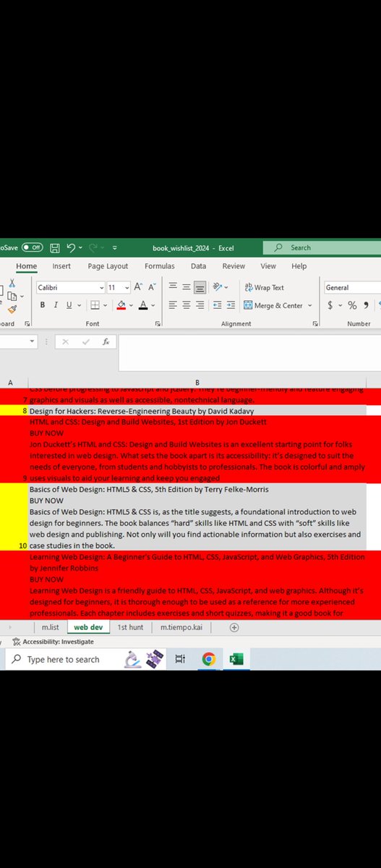Decrease font size with small A
The height and width of the screenshot is (868, 381).
pos(153,287)
